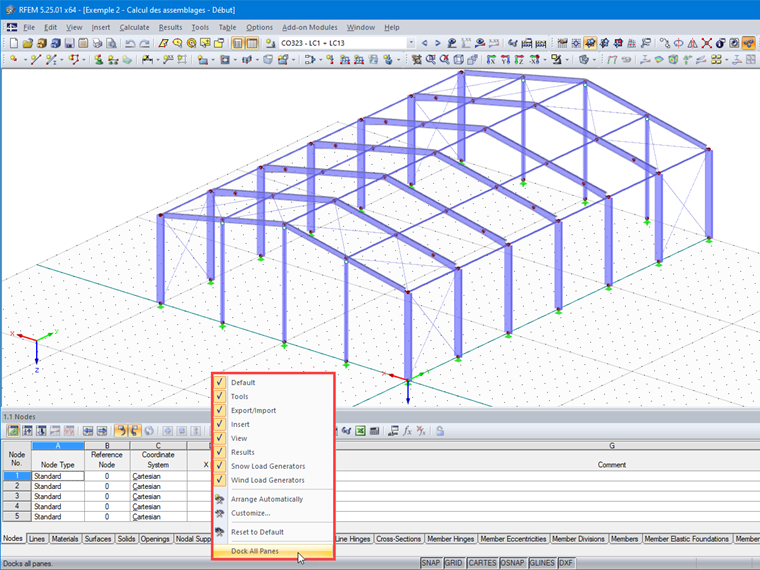This screenshot has width=760, height=570.
Task: Click the Print Preview icon
Action: [x=111, y=43]
